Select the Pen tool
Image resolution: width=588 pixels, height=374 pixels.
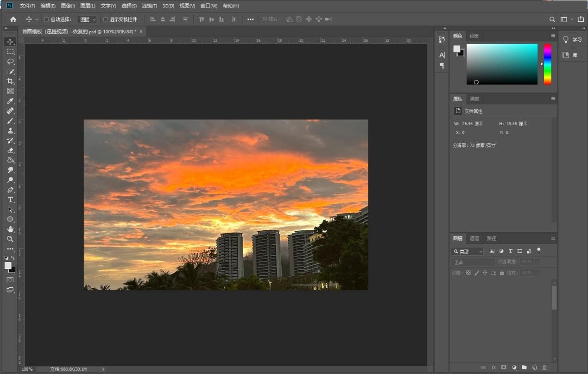10,190
